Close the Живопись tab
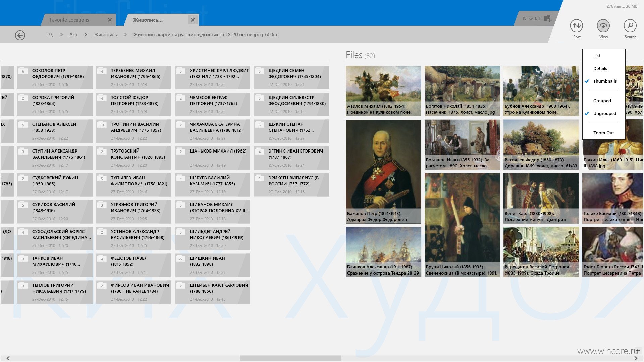644x362 pixels. 193,20
